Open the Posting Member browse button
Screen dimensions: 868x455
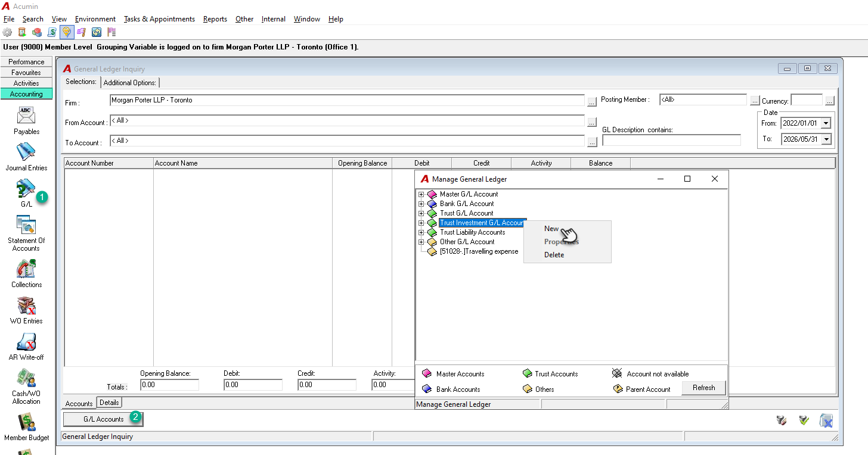click(x=755, y=100)
